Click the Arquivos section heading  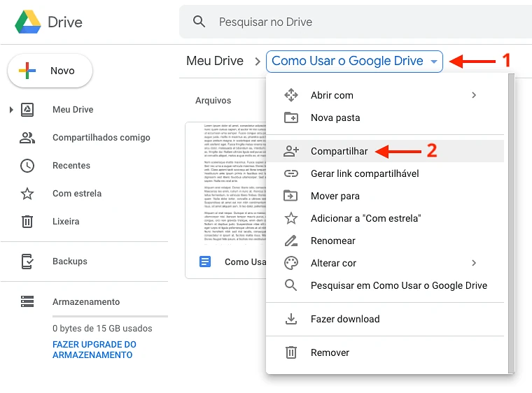pyautogui.click(x=213, y=101)
